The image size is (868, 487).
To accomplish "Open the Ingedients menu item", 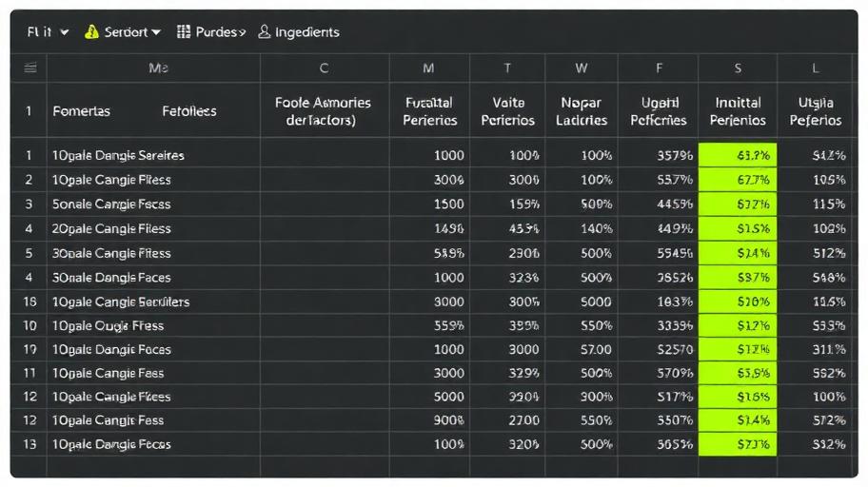I will pos(307,32).
